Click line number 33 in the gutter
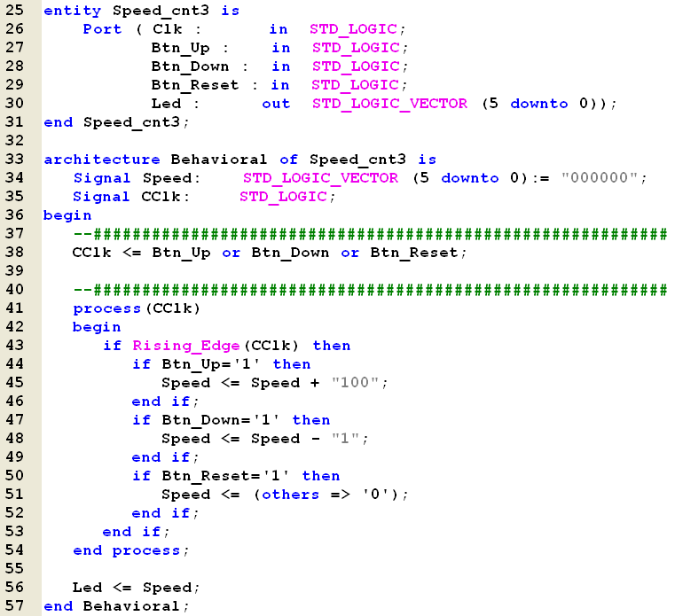 pyautogui.click(x=14, y=160)
